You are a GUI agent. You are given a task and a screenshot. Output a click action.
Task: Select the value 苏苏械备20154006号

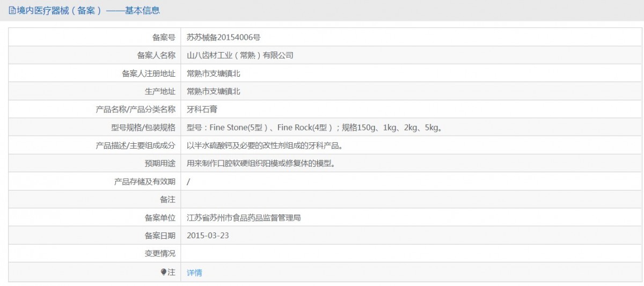(223, 38)
